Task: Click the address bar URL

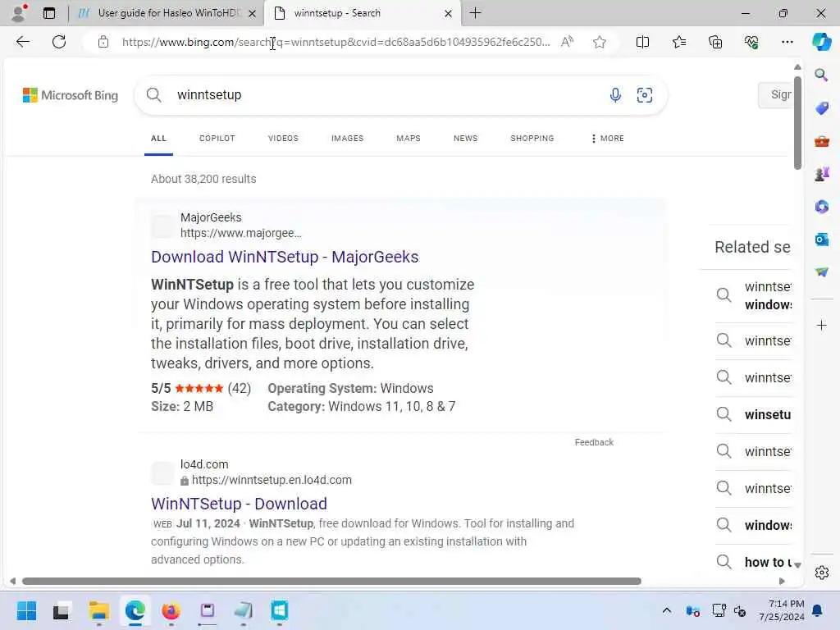Action: coord(336,42)
